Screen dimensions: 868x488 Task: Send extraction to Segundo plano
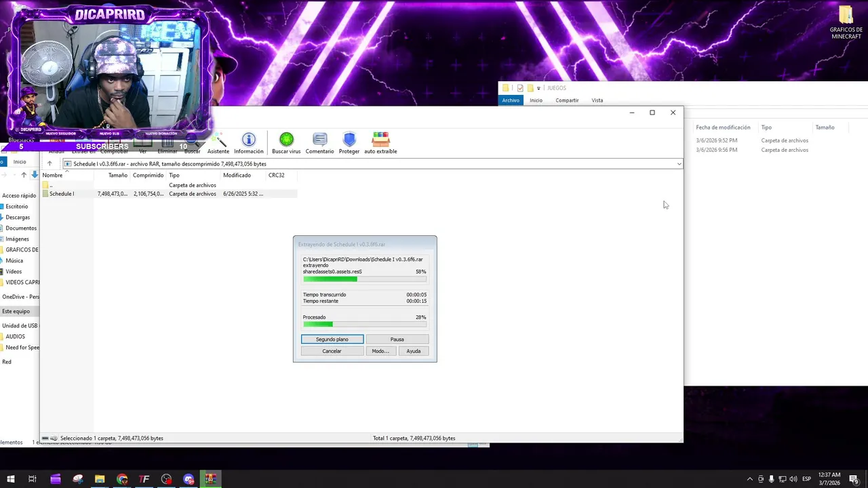click(x=332, y=339)
